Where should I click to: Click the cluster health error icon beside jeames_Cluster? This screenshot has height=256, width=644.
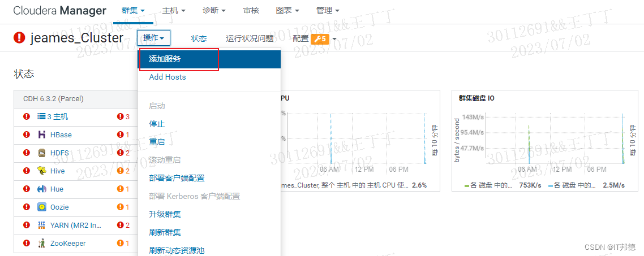point(19,38)
